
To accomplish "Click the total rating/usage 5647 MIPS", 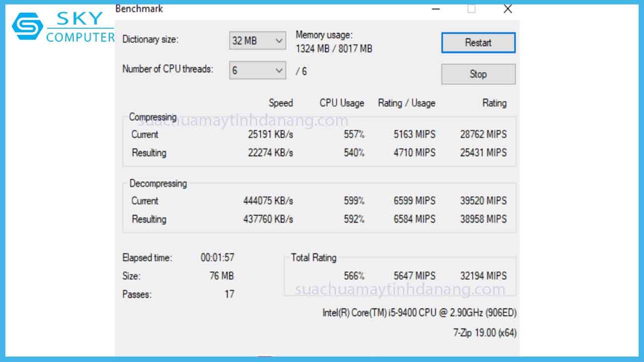I will point(415,276).
